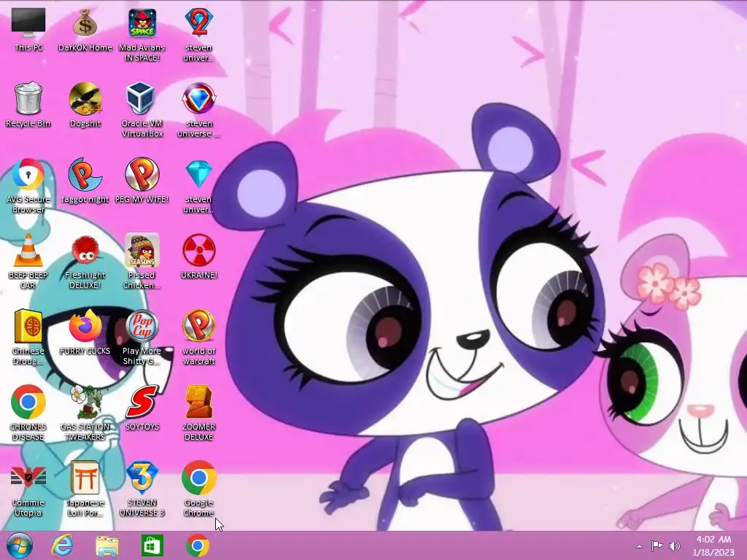Open the Commie Utopia shortcut

coord(28,489)
